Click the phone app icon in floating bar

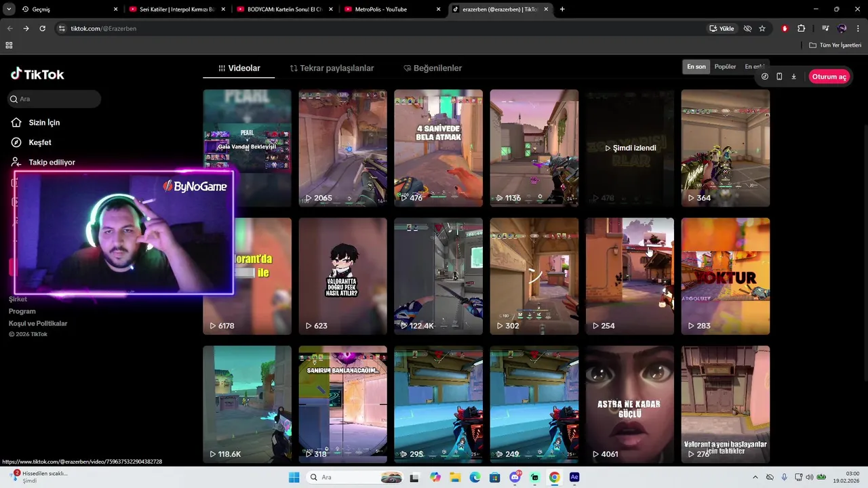[x=779, y=77]
